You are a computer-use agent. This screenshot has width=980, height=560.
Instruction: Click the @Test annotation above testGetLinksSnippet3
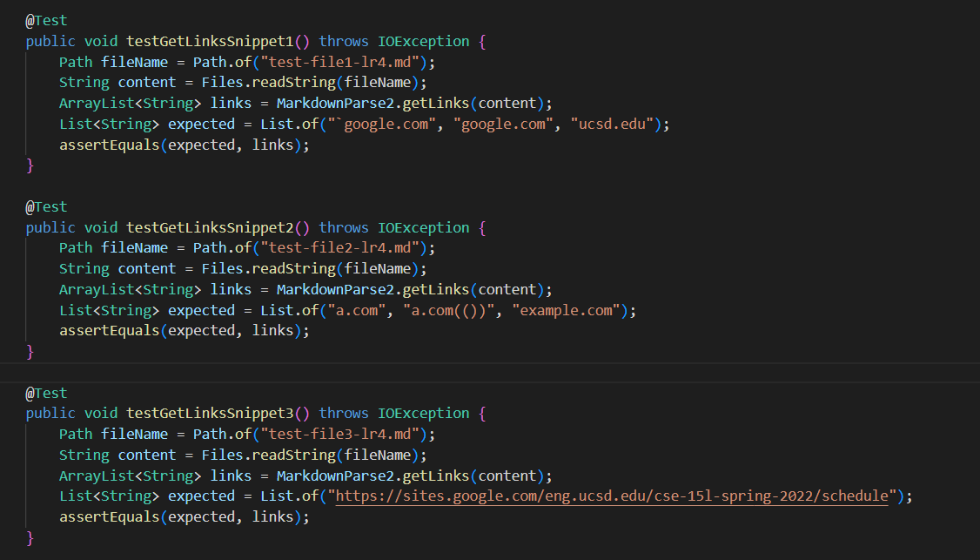point(46,393)
